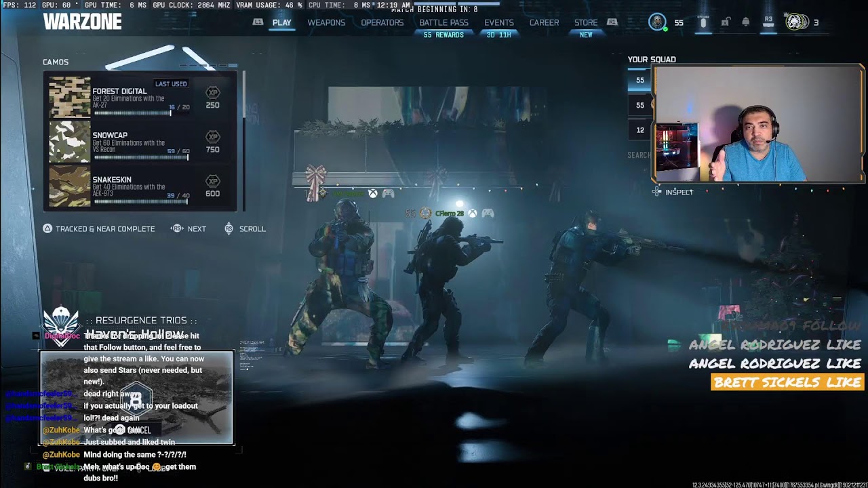
Task: Go to the Battle Pass tab
Action: coord(443,22)
